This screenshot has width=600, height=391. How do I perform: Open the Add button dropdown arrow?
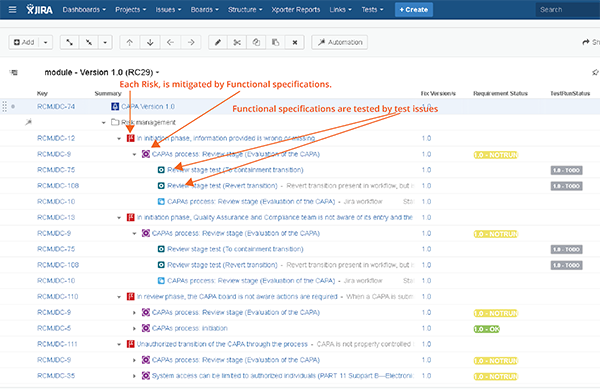tap(46, 42)
